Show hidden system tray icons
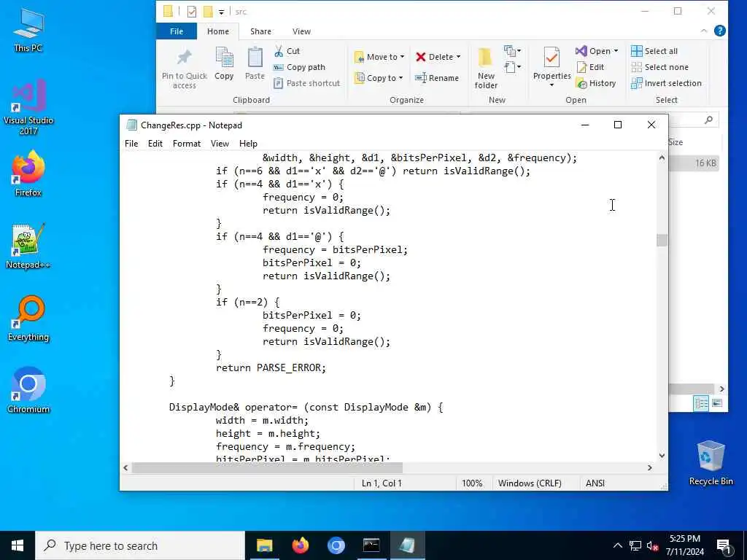 (617, 545)
